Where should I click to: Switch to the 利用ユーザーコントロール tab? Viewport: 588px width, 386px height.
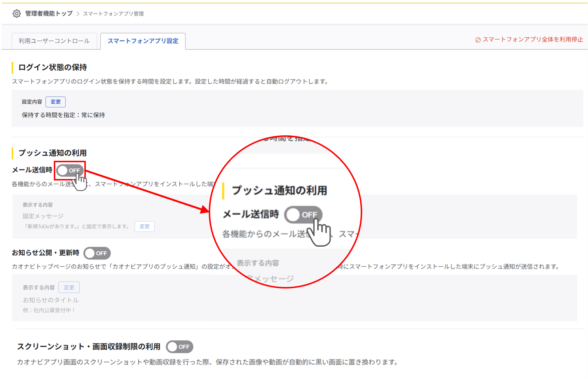(x=54, y=41)
